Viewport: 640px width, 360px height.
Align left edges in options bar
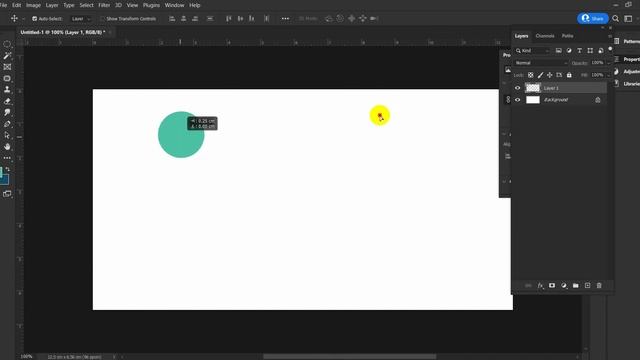(x=172, y=18)
